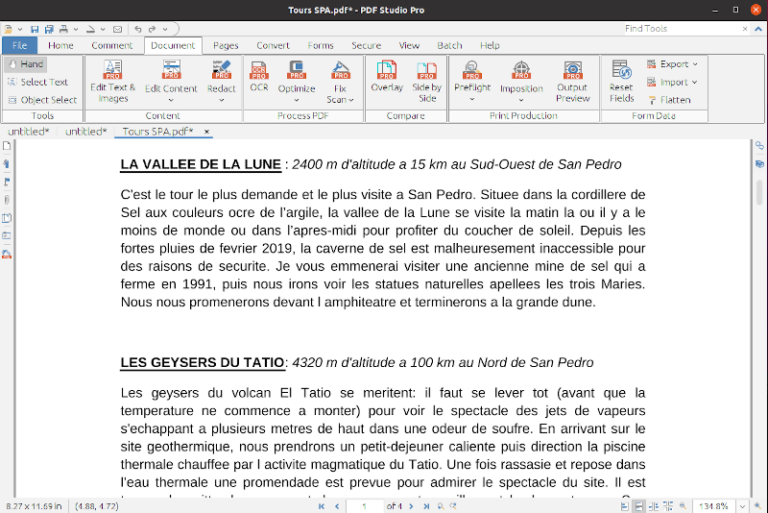Enable the Select Text tool

38,82
